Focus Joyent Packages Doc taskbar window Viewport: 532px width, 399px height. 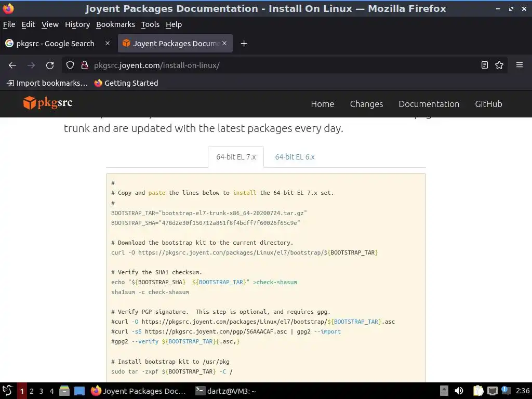(138, 391)
